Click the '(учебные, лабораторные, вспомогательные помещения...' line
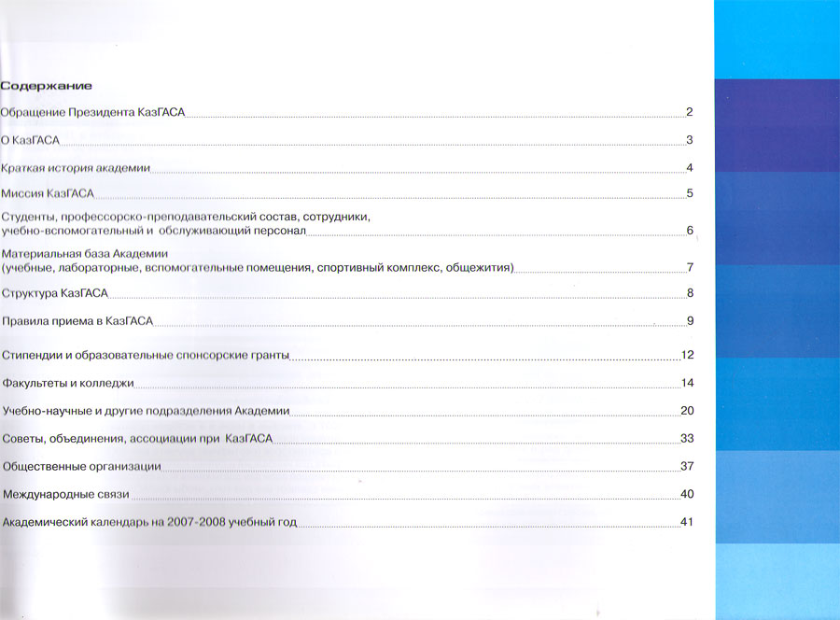Image resolution: width=840 pixels, height=620 pixels. [258, 267]
